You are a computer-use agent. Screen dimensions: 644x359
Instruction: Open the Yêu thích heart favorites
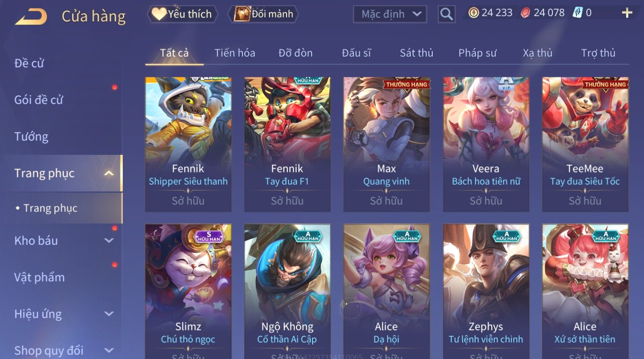coord(183,14)
